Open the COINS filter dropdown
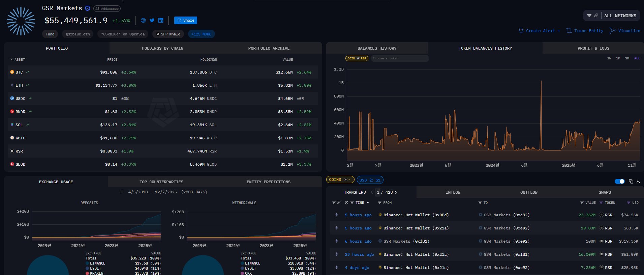644x275 pixels. click(340, 180)
